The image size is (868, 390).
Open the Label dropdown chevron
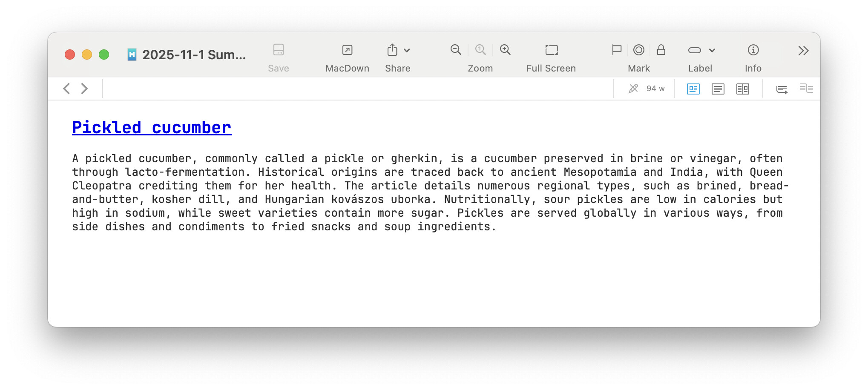pos(712,51)
